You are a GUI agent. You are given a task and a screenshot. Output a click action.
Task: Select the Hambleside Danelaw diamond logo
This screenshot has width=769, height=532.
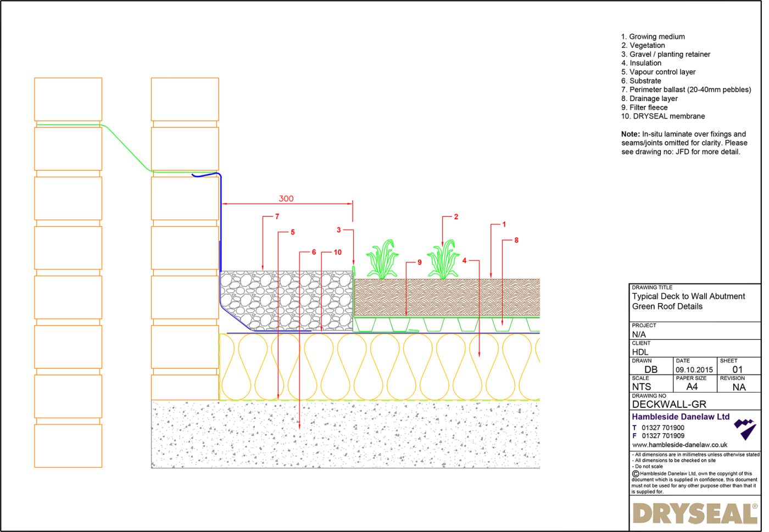point(746,429)
